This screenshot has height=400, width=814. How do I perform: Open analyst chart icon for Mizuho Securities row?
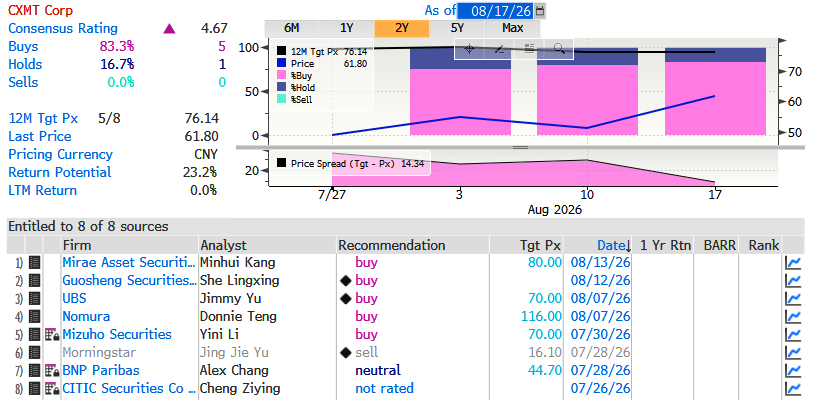click(x=793, y=335)
